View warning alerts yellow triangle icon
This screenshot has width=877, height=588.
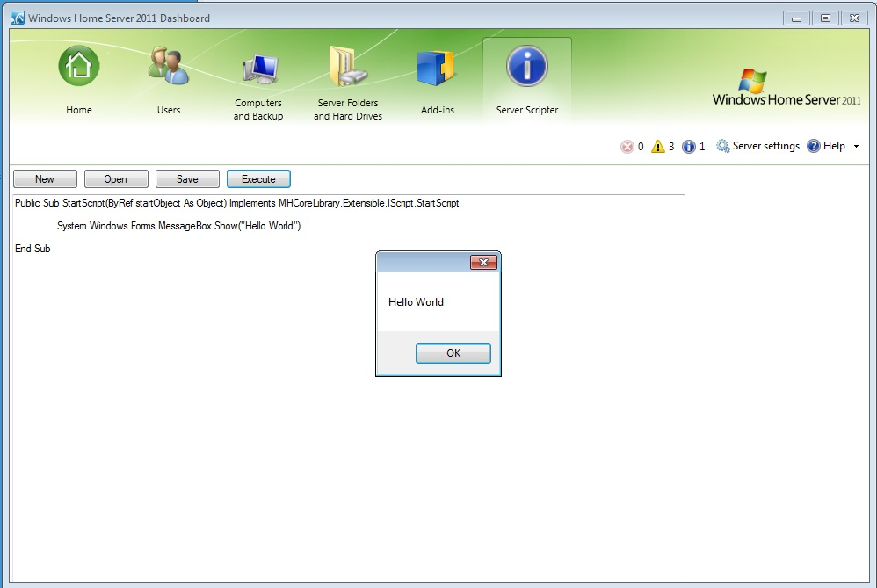click(x=657, y=147)
